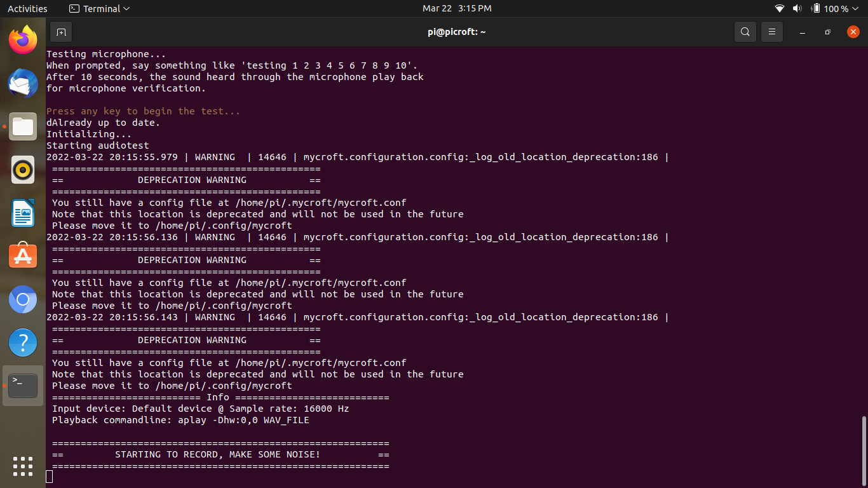Click the terminal vertical scrollbar thumb
Screen dimensions: 868x488
(x=864, y=451)
